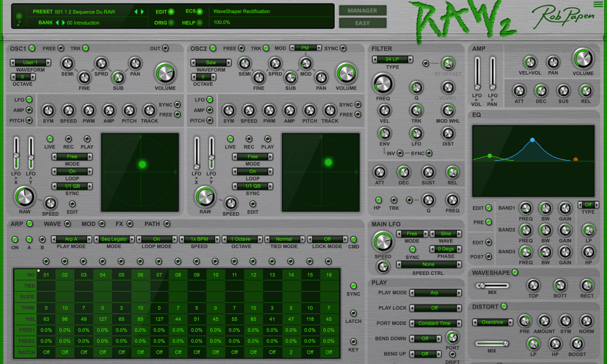Open the OSC1 waveform User 1 selector
The height and width of the screenshot is (364, 607).
point(30,62)
